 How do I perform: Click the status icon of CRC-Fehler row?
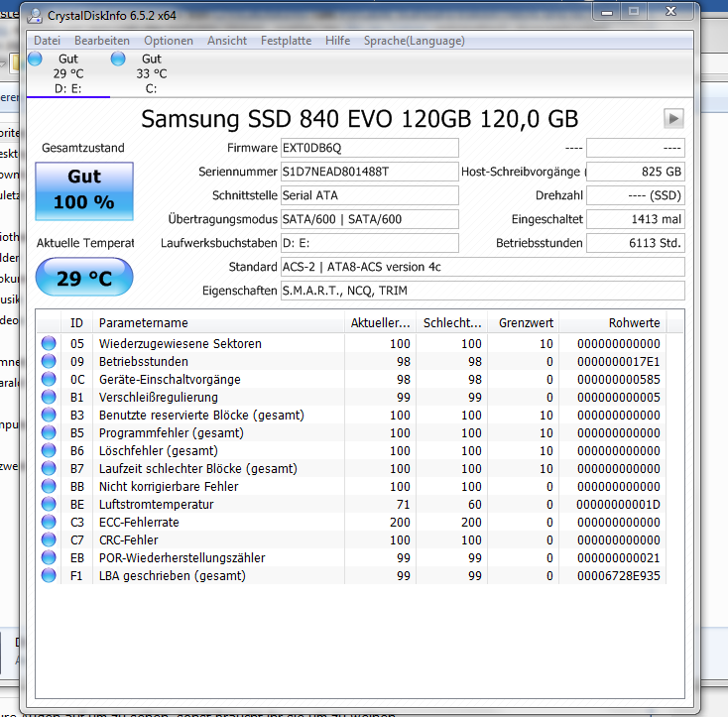pyautogui.click(x=49, y=539)
